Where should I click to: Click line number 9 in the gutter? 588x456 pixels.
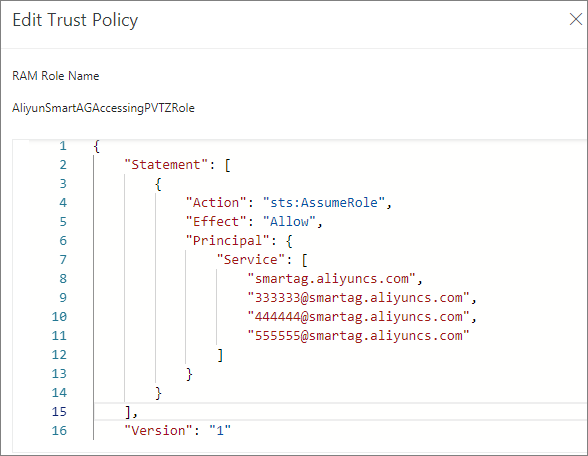63,298
